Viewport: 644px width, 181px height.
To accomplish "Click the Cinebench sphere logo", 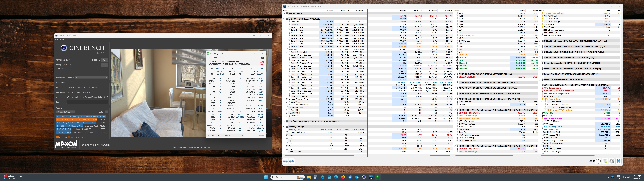I will 64,48.
